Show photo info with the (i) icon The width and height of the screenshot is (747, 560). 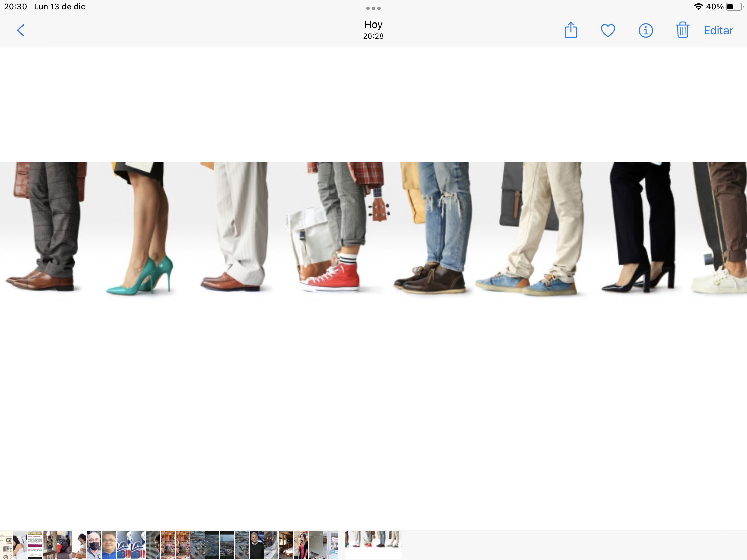pos(645,30)
